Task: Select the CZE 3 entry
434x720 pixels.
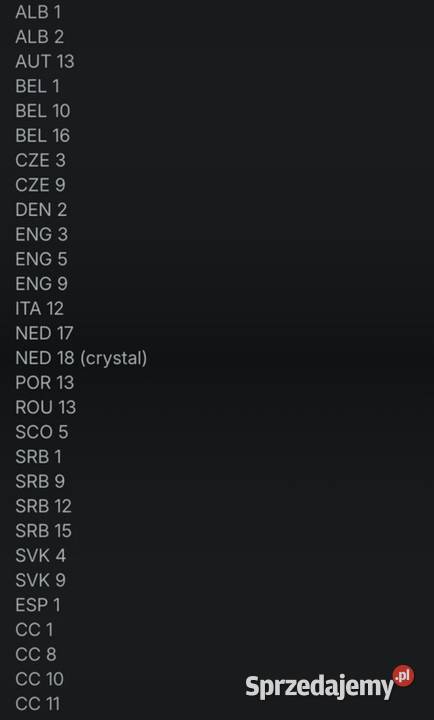Action: [x=40, y=160]
